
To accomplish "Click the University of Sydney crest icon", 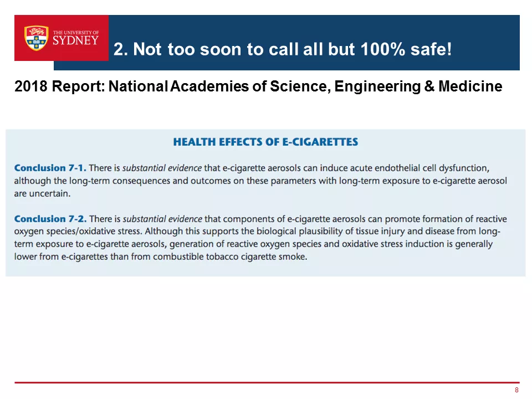I will point(37,38).
